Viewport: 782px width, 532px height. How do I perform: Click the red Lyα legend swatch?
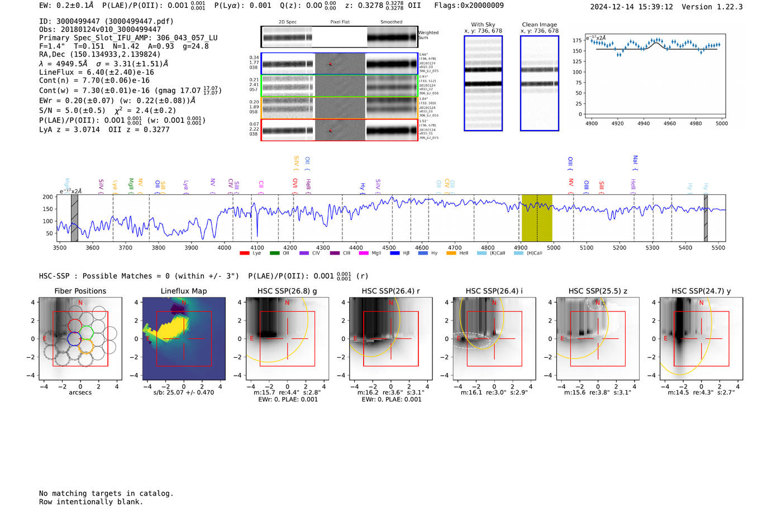click(x=244, y=253)
